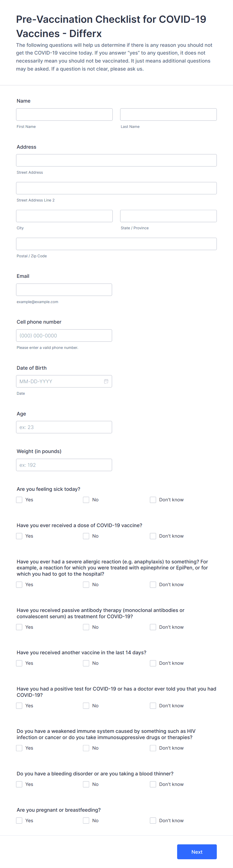Click the Last Name input field
Image resolution: width=233 pixels, height=868 pixels.
tap(168, 114)
